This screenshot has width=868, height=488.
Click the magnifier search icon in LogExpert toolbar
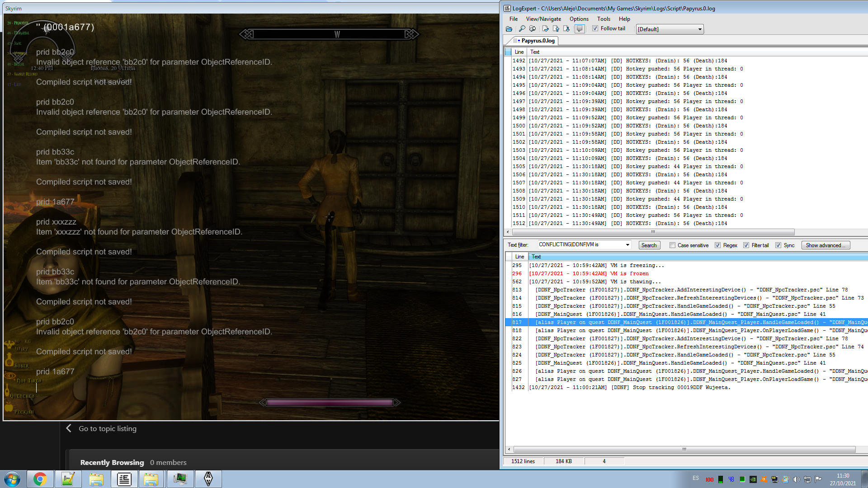pos(522,29)
